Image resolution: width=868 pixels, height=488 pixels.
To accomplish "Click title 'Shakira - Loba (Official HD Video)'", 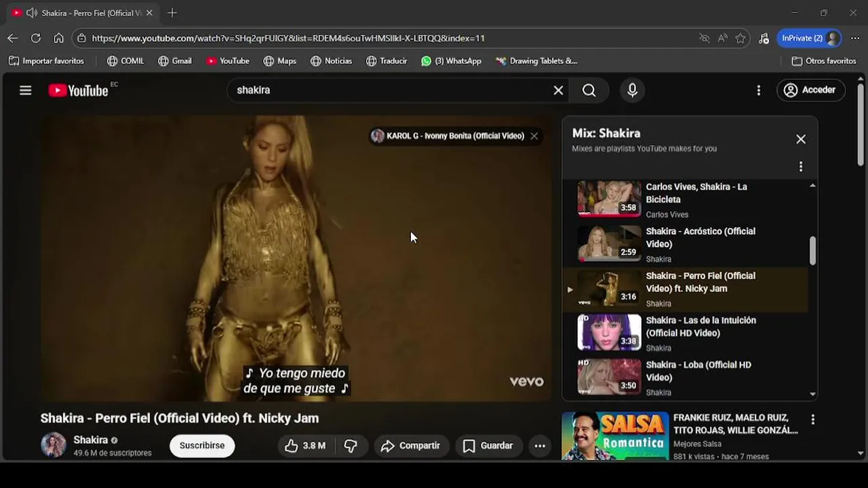I will tap(698, 371).
